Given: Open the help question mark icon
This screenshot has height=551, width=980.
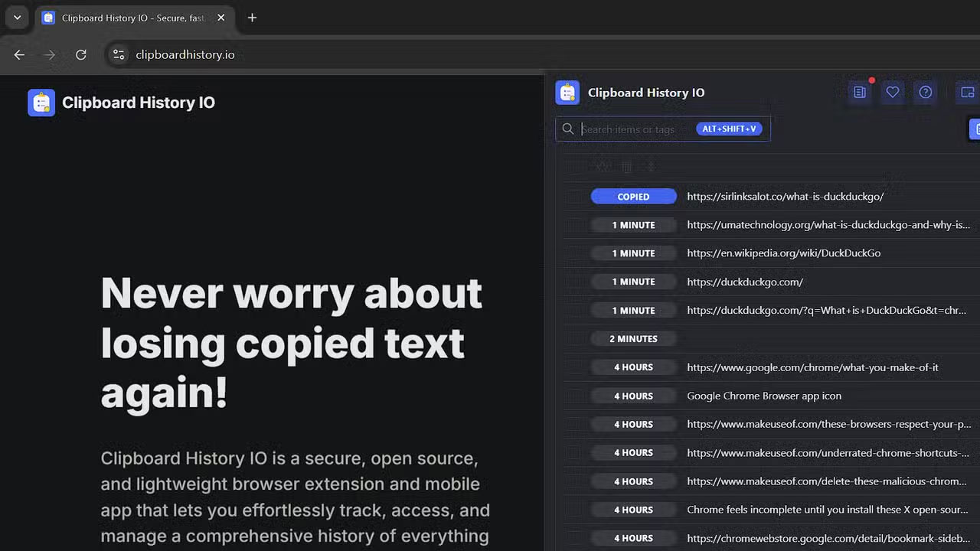Looking at the screenshot, I should point(926,93).
